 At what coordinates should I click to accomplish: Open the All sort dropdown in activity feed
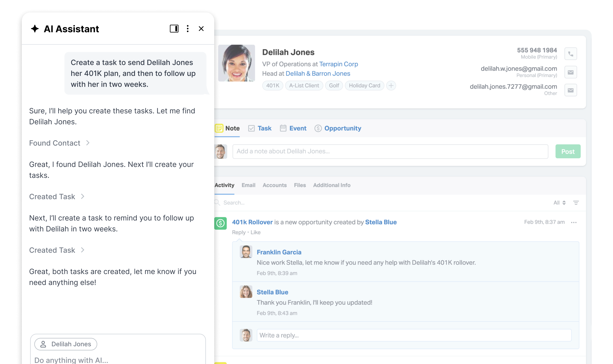click(x=559, y=203)
